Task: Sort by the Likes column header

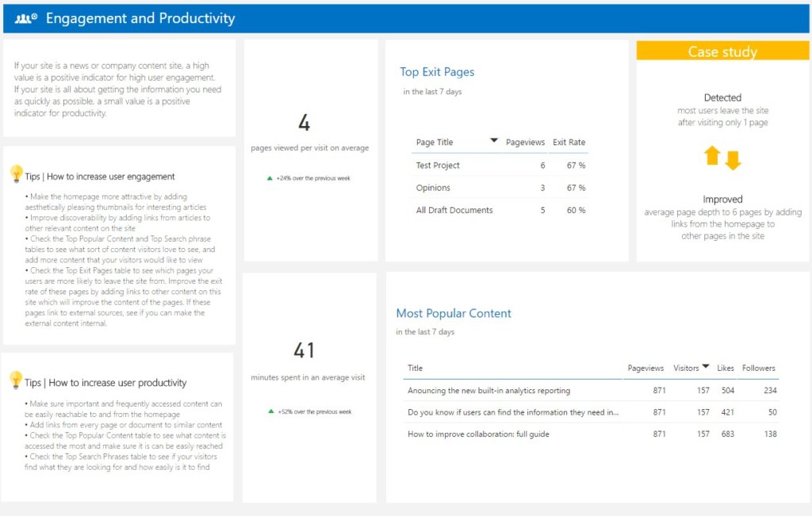Action: (726, 368)
